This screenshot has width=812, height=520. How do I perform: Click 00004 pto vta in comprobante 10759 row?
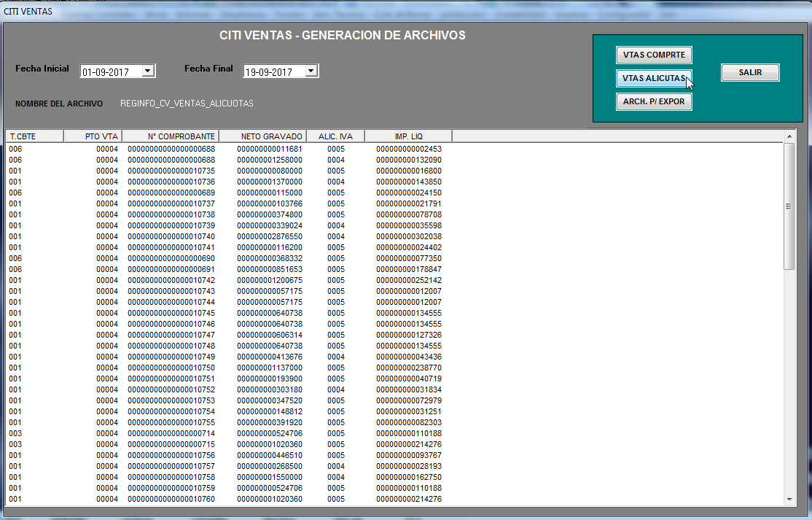107,489
